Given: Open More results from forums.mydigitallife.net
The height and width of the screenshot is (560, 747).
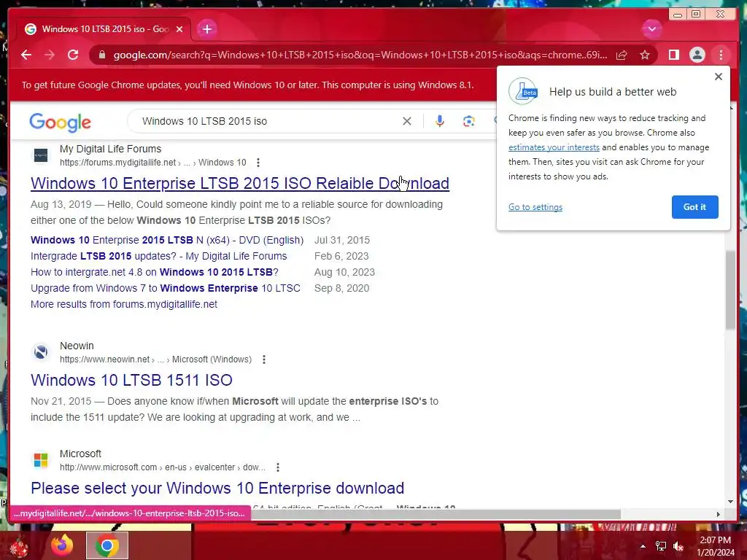Looking at the screenshot, I should pyautogui.click(x=124, y=304).
